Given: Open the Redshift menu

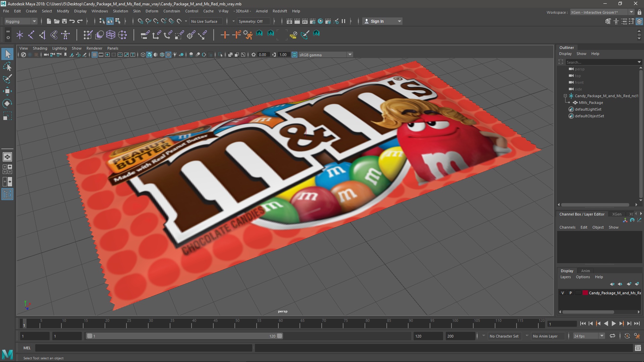Looking at the screenshot, I should click(x=280, y=11).
